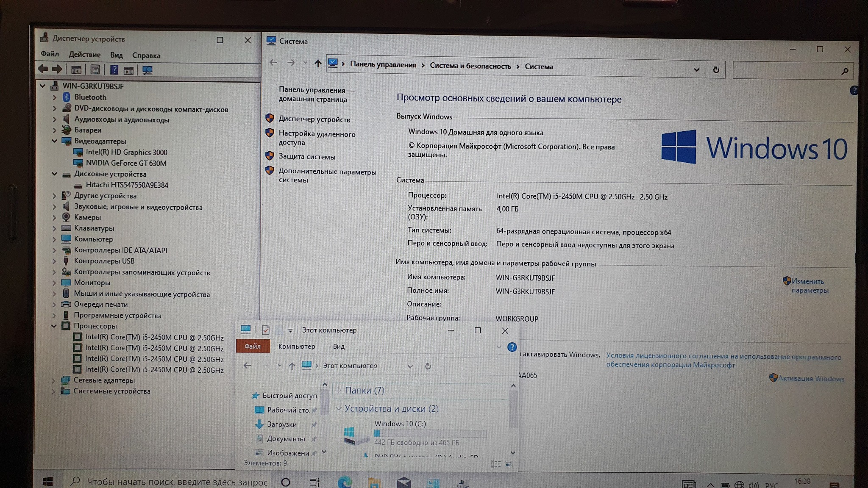
Task: Click the Windows 10 (C:) disk usage bar
Action: pyautogui.click(x=430, y=433)
